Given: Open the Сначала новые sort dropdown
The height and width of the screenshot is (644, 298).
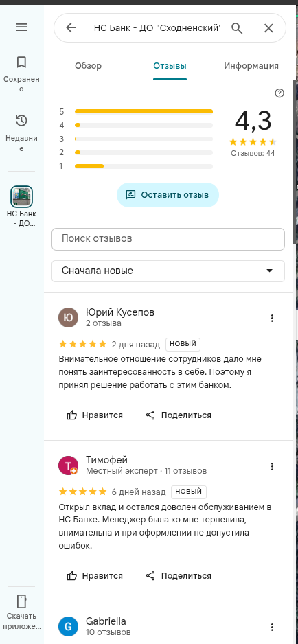Looking at the screenshot, I should (x=168, y=271).
